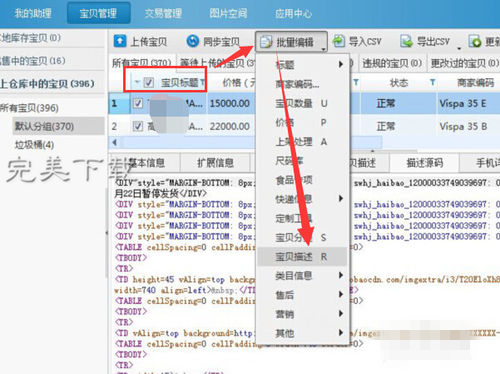Open the 应用中心 tab
The width and height of the screenshot is (500, 374).
(293, 13)
